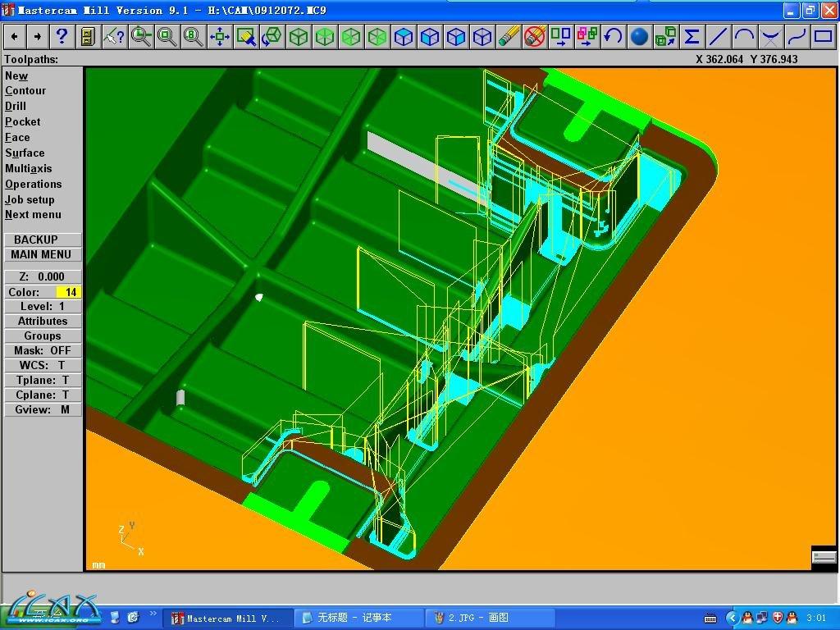Return to MAIN MENU

coord(43,254)
